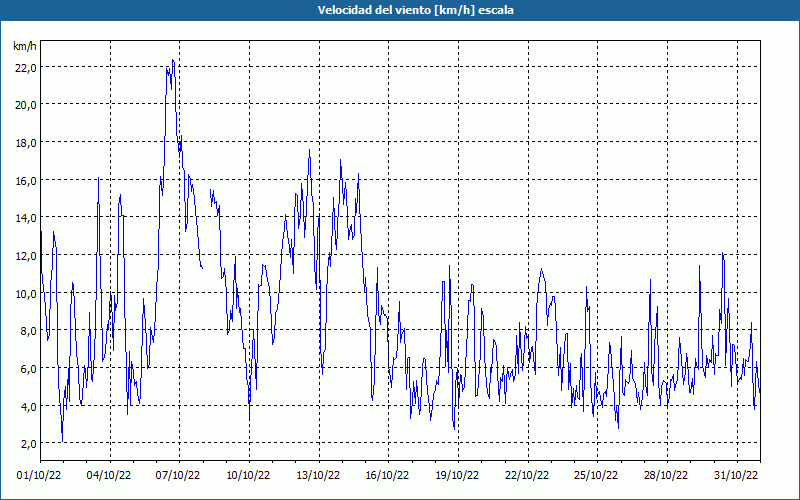Click the 31/10/22 date label
This screenshot has height=500, width=800.
click(x=736, y=476)
